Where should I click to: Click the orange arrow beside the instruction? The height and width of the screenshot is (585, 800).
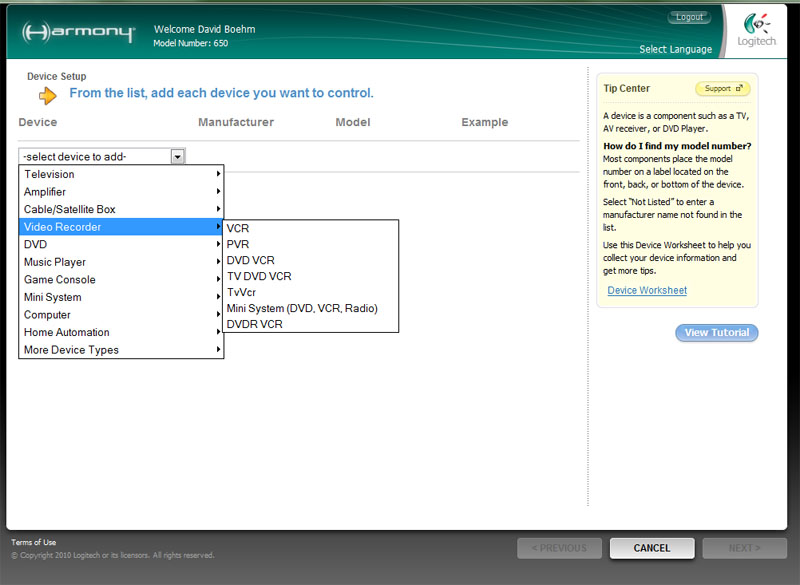48,95
